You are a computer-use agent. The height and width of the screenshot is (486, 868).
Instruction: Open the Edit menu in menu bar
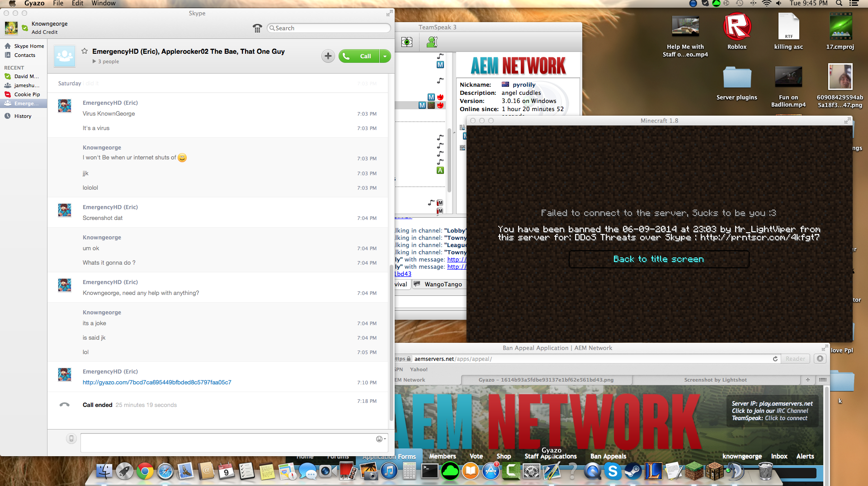coord(78,4)
